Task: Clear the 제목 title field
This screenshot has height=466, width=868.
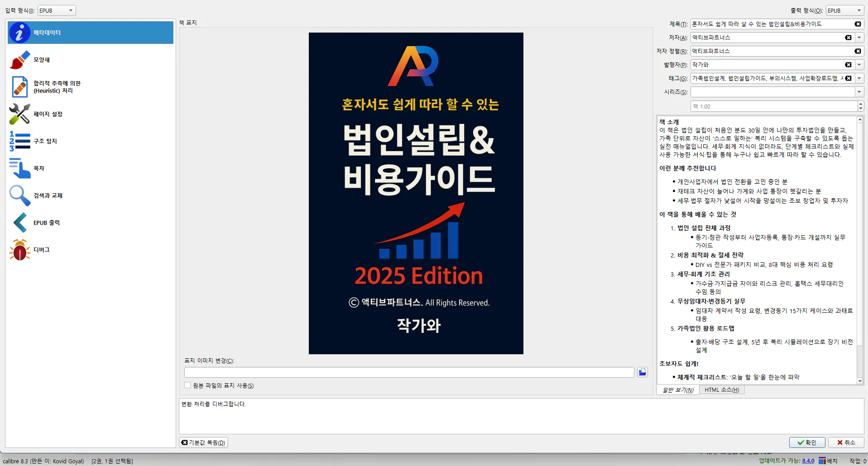Action: click(x=858, y=24)
